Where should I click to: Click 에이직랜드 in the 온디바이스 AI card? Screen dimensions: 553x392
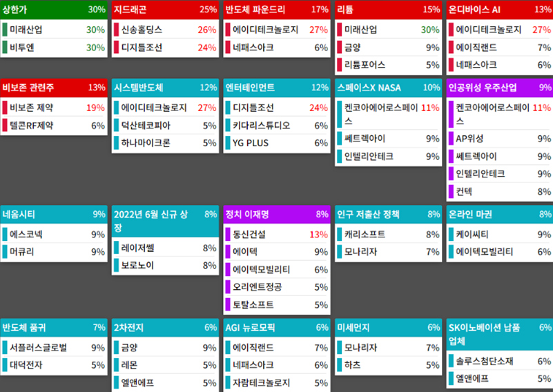coord(500,47)
